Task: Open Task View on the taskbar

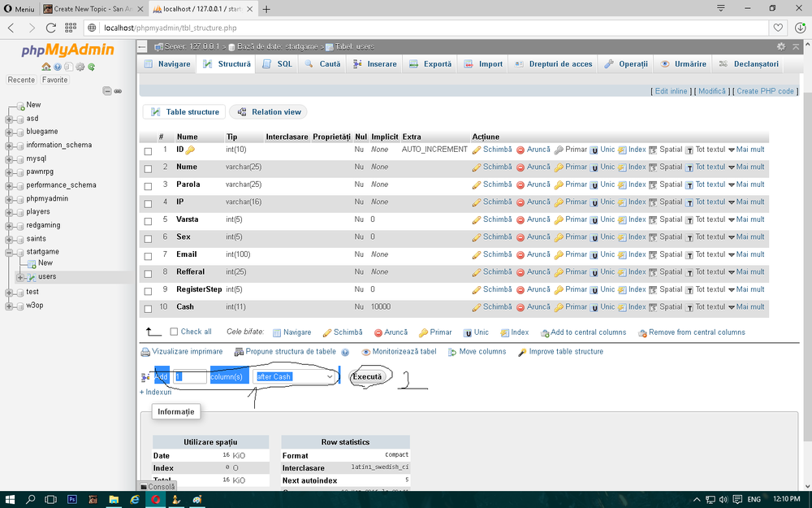Action: pos(50,499)
